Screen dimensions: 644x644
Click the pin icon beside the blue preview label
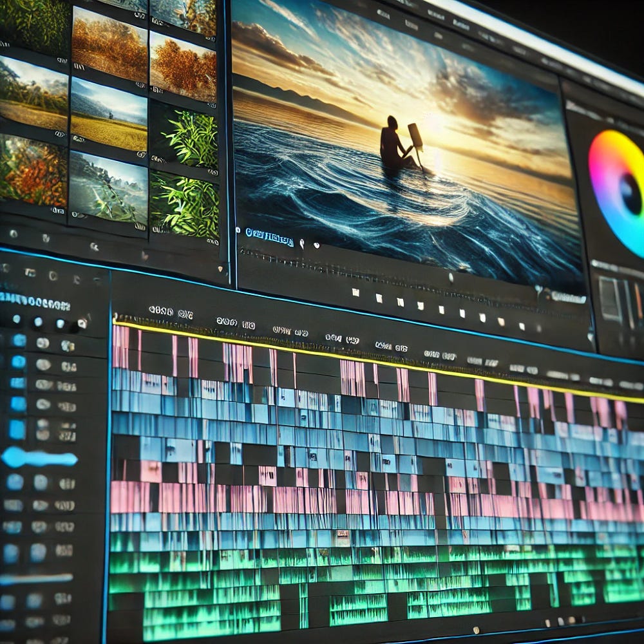coord(302,243)
